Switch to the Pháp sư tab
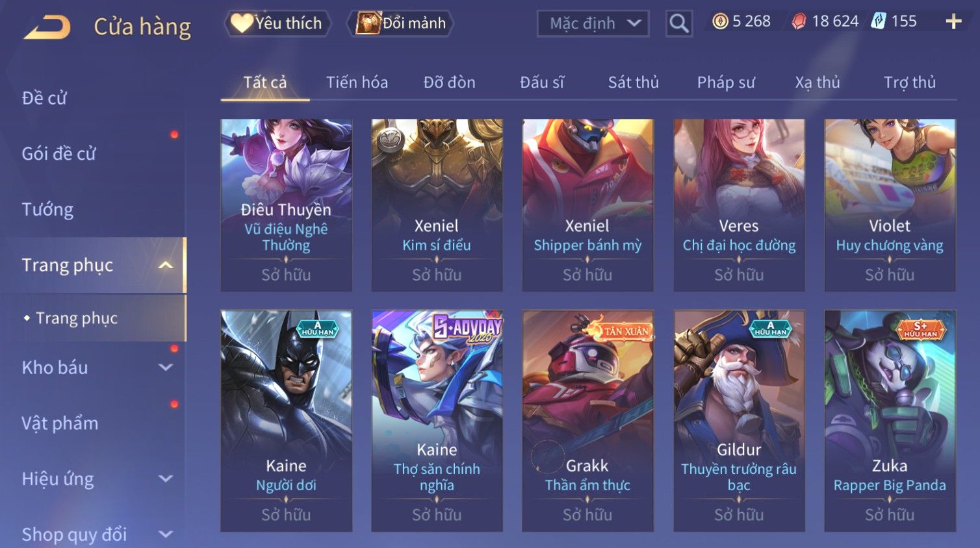The width and height of the screenshot is (980, 548). 726,82
